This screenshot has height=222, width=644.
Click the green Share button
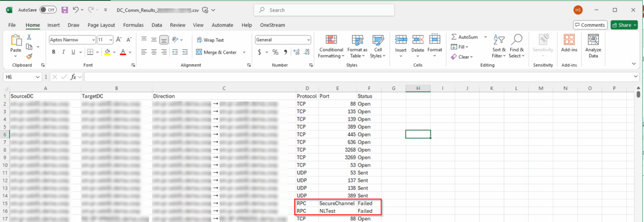pos(624,25)
